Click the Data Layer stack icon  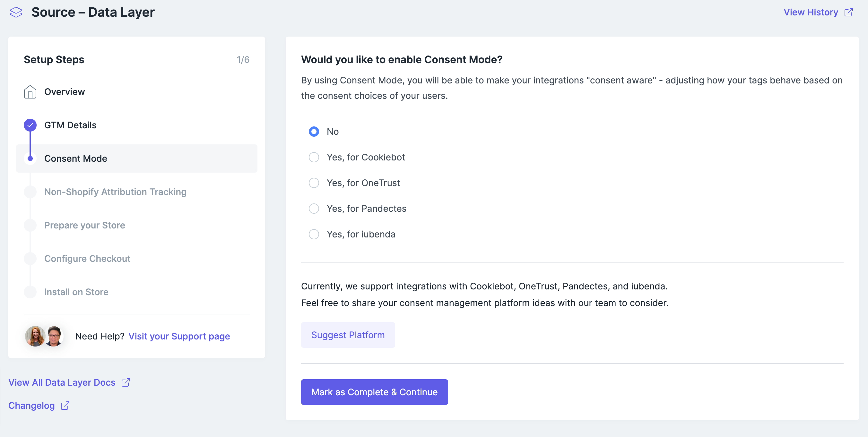click(x=16, y=13)
